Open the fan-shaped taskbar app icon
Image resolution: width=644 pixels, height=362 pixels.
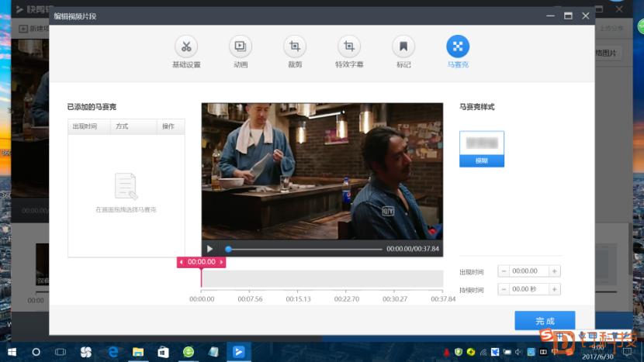[86, 352]
